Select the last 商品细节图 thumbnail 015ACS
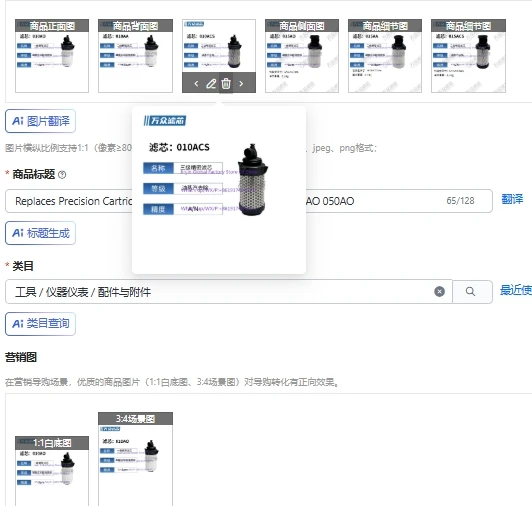Screen dimensions: 532x506 [x=468, y=56]
